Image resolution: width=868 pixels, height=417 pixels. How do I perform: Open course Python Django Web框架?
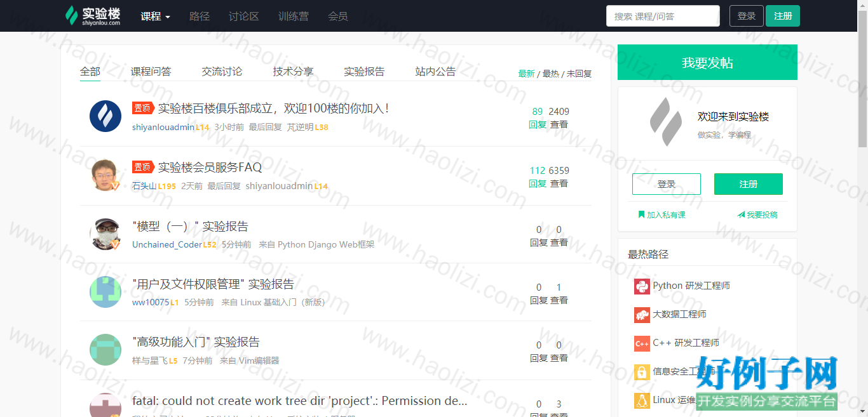[x=326, y=244]
